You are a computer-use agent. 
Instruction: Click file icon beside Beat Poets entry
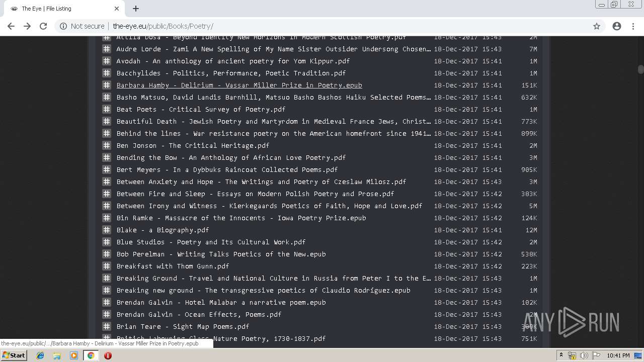click(107, 109)
